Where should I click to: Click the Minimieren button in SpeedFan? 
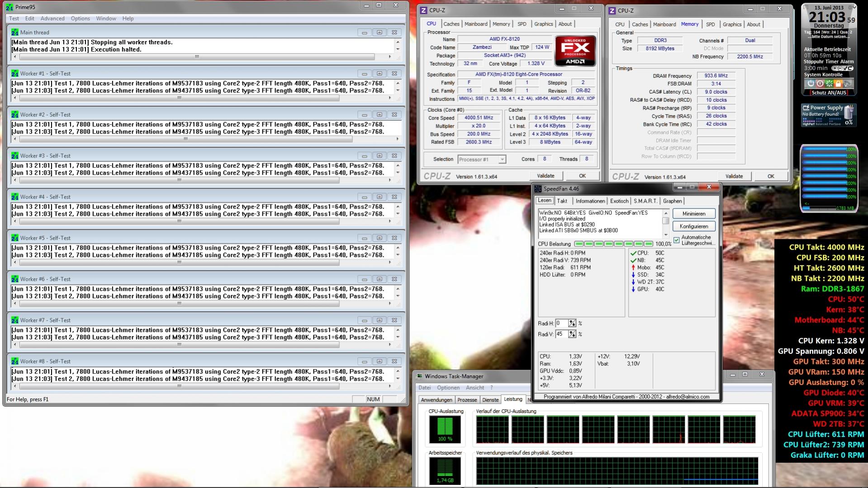point(694,213)
